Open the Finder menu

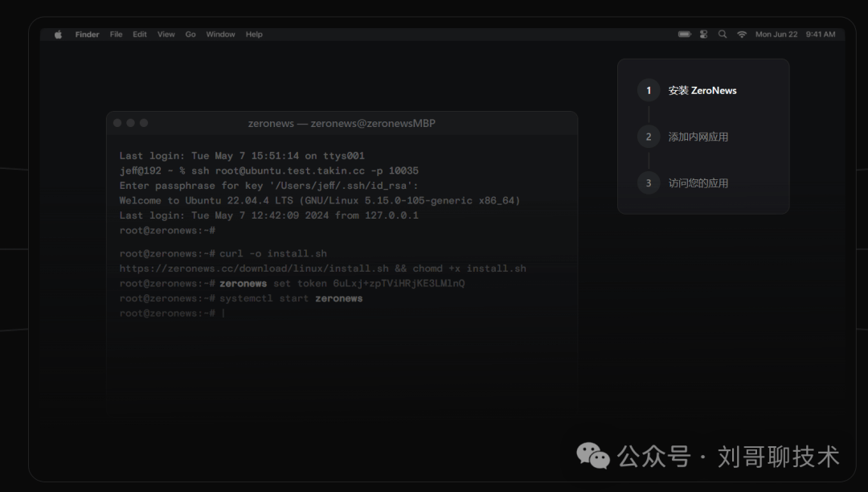[x=87, y=35]
